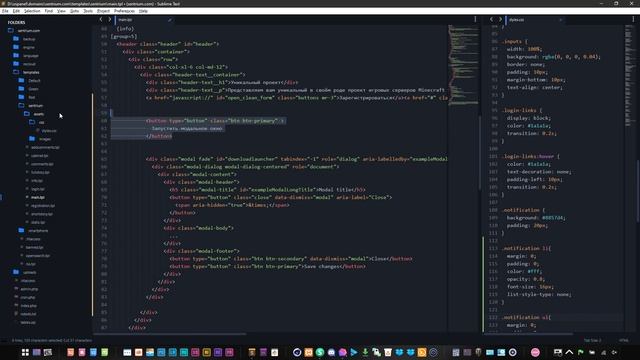Click the FOLDERS sidebar heading
640x360 pixels.
[16, 22]
